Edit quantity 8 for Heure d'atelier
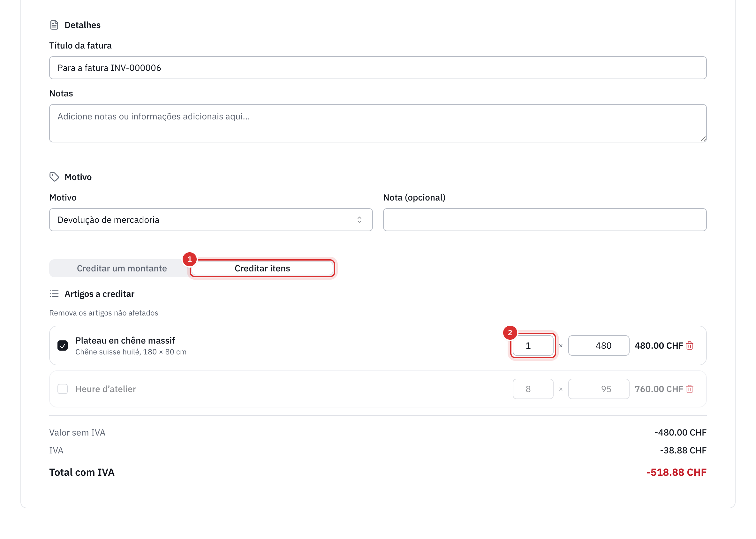Screen dimensions: 756x539 click(x=533, y=389)
